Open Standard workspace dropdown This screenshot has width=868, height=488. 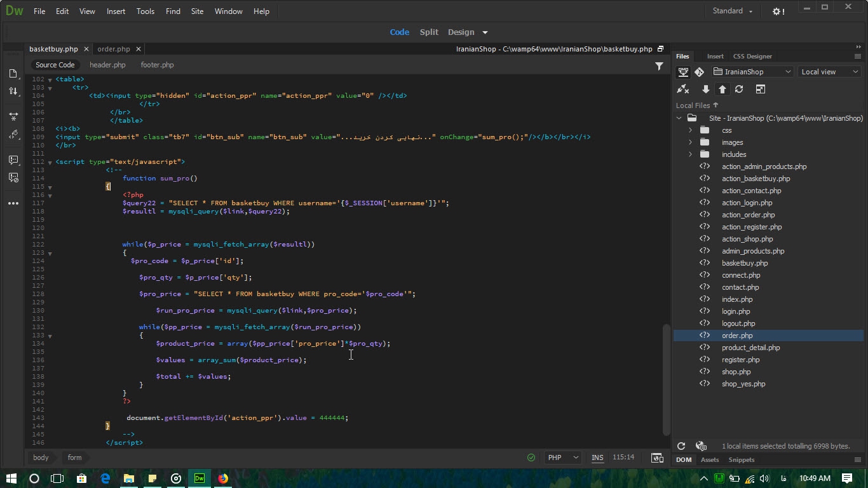(x=733, y=11)
